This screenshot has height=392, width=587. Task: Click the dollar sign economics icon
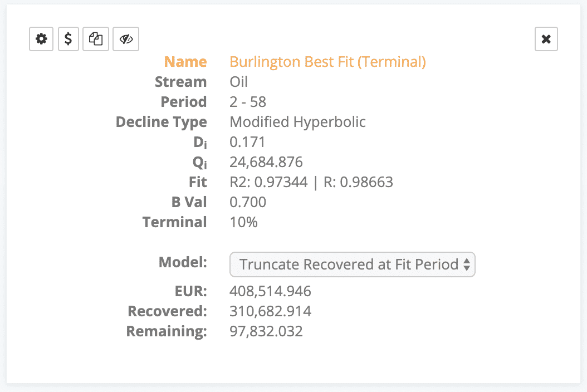(x=68, y=39)
